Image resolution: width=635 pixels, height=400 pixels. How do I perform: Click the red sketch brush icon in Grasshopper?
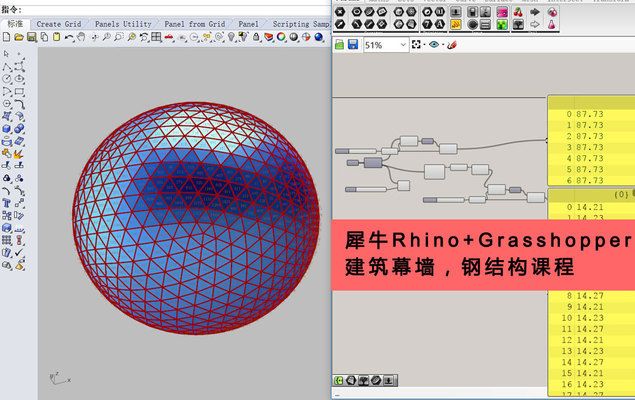tap(452, 46)
